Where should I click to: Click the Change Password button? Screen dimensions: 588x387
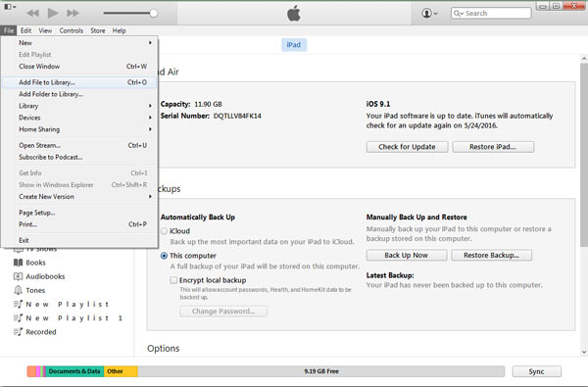pyautogui.click(x=223, y=312)
